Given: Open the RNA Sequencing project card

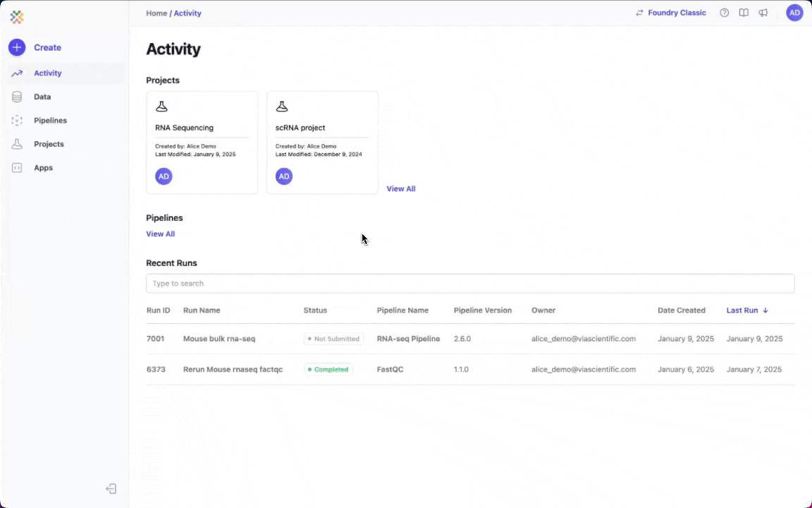Looking at the screenshot, I should click(x=202, y=142).
